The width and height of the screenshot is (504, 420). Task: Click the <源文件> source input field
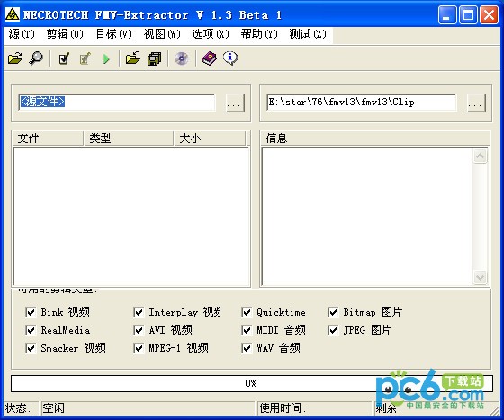117,103
